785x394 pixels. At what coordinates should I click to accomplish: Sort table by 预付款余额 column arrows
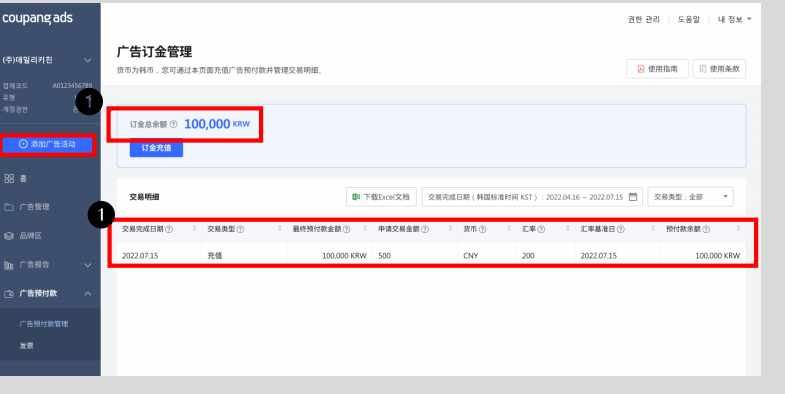point(738,229)
